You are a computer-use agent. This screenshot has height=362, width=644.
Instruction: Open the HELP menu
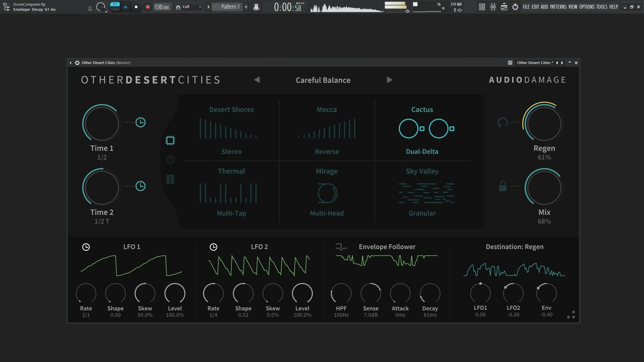click(614, 7)
